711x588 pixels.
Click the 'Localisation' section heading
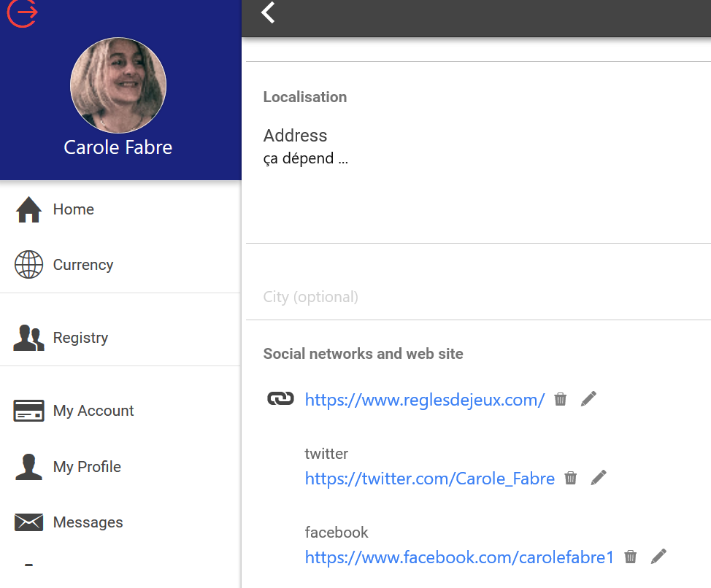tap(305, 97)
